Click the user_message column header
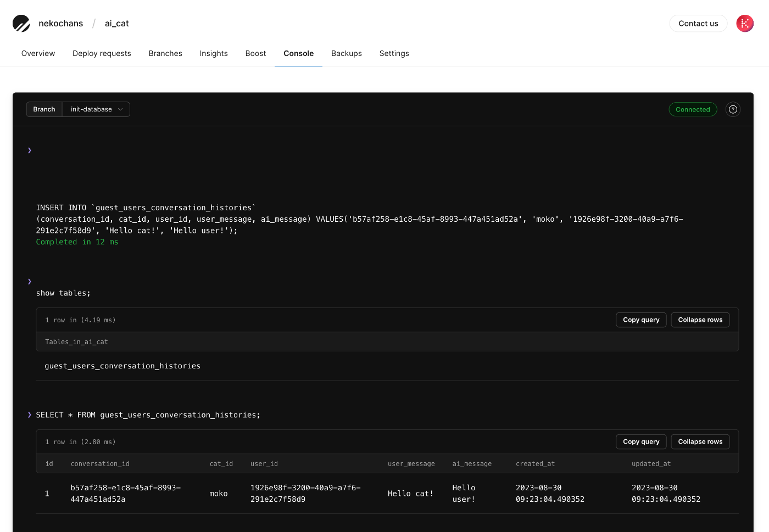769x532 pixels. [411, 464]
